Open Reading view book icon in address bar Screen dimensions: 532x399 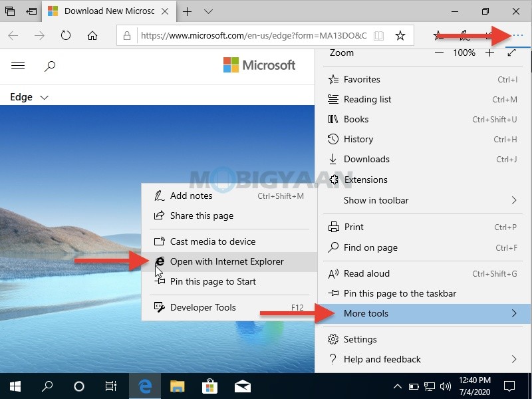[378, 35]
